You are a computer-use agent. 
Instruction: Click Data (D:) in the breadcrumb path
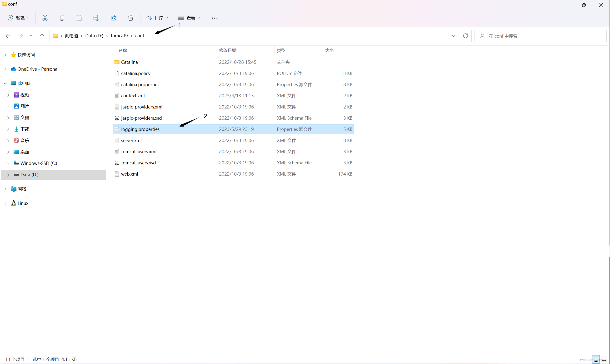pos(94,36)
